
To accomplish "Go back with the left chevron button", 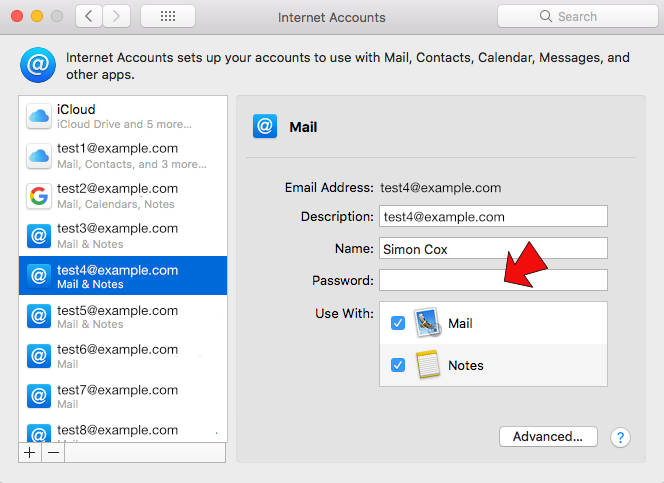I will pyautogui.click(x=89, y=17).
